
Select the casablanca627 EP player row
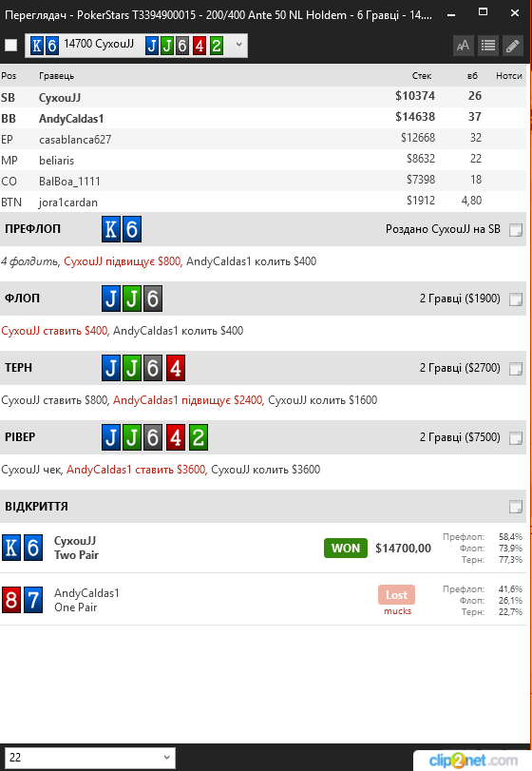(263, 139)
